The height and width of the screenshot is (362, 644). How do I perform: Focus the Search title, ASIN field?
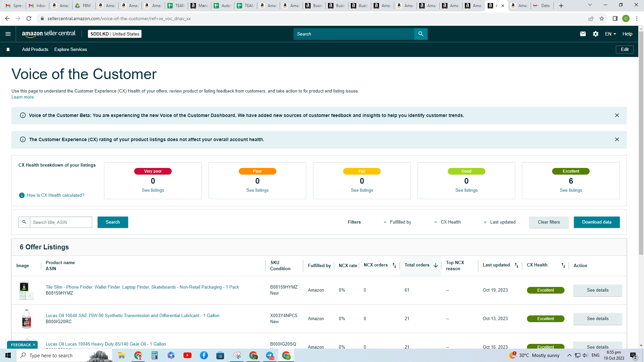(x=61, y=222)
